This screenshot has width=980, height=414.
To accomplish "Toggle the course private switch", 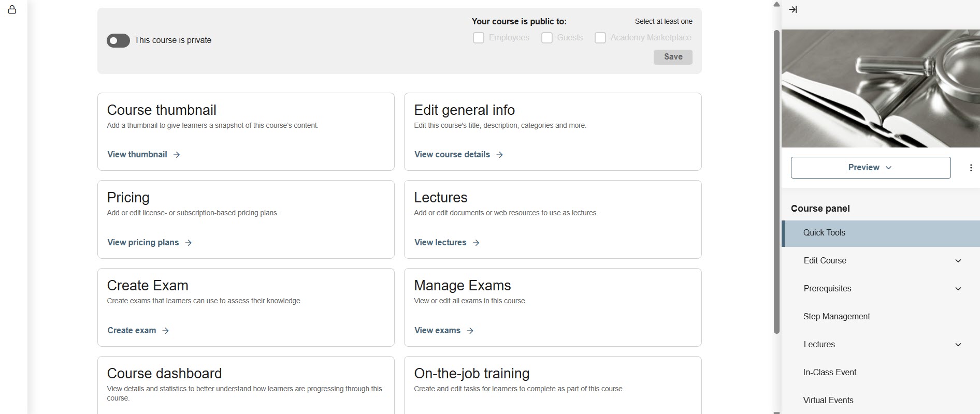I will coord(118,40).
